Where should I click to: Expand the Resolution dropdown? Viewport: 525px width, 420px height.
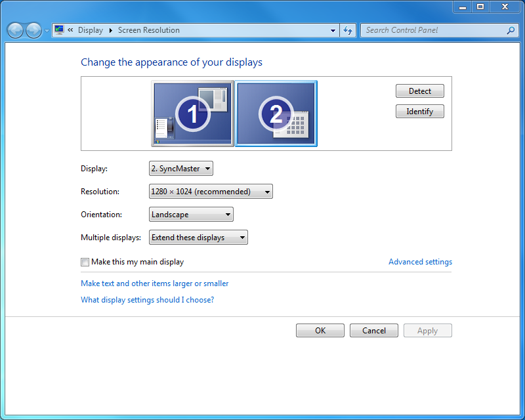[211, 192]
